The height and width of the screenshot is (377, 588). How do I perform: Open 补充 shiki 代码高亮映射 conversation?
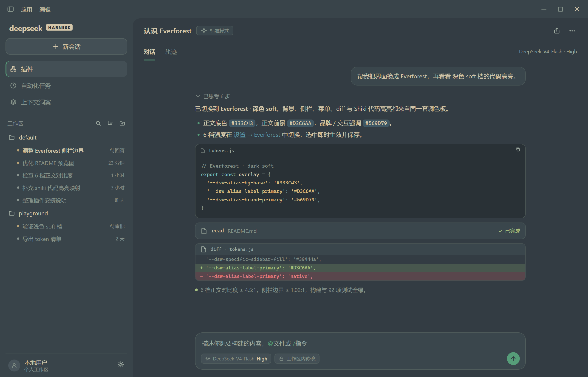click(66, 188)
